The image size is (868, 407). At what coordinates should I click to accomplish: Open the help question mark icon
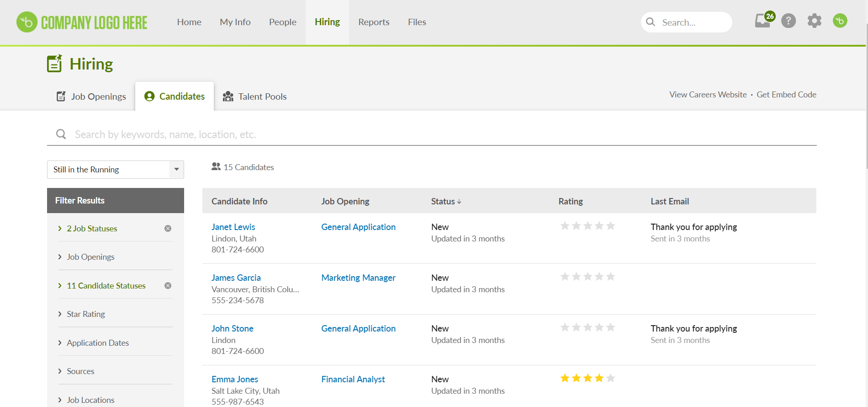[789, 21]
